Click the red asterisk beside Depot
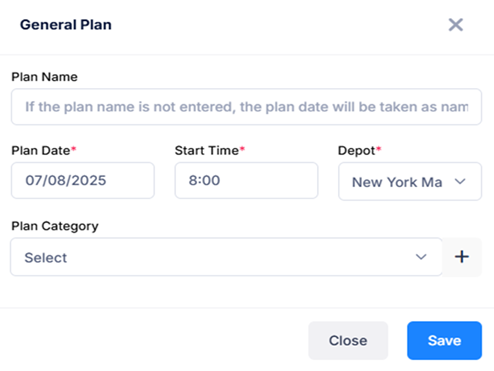The width and height of the screenshot is (494, 371). click(379, 148)
